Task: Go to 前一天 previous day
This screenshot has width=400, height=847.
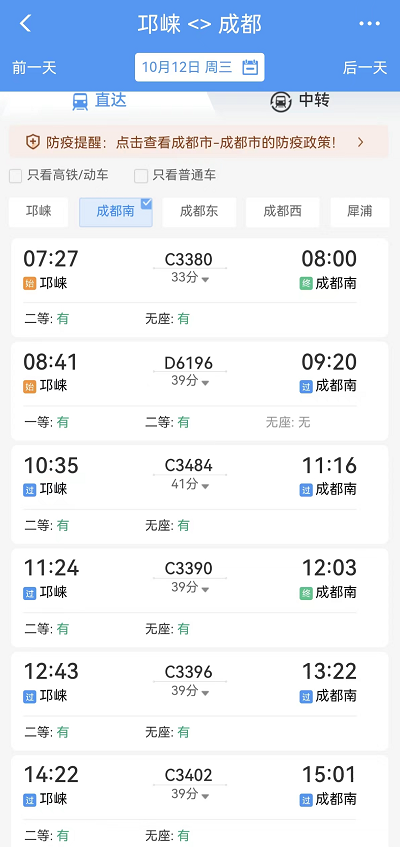Action: [x=34, y=68]
